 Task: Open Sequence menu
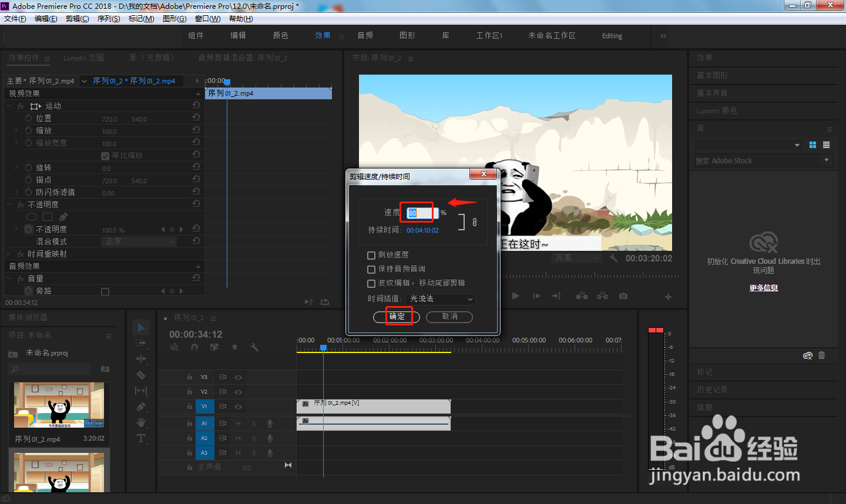[x=109, y=19]
